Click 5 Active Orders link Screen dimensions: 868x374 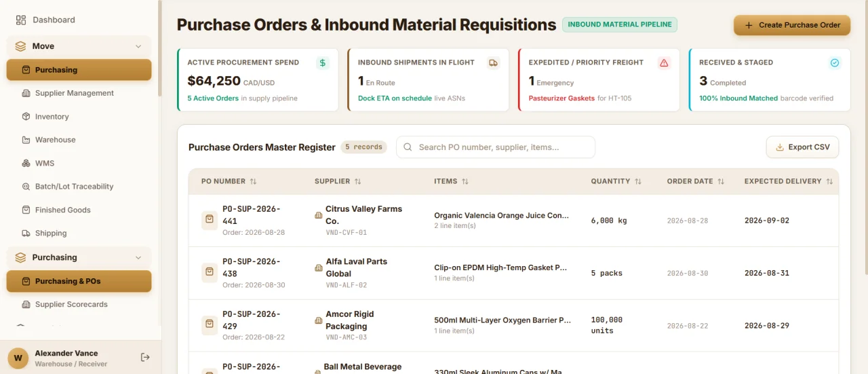[x=213, y=98]
